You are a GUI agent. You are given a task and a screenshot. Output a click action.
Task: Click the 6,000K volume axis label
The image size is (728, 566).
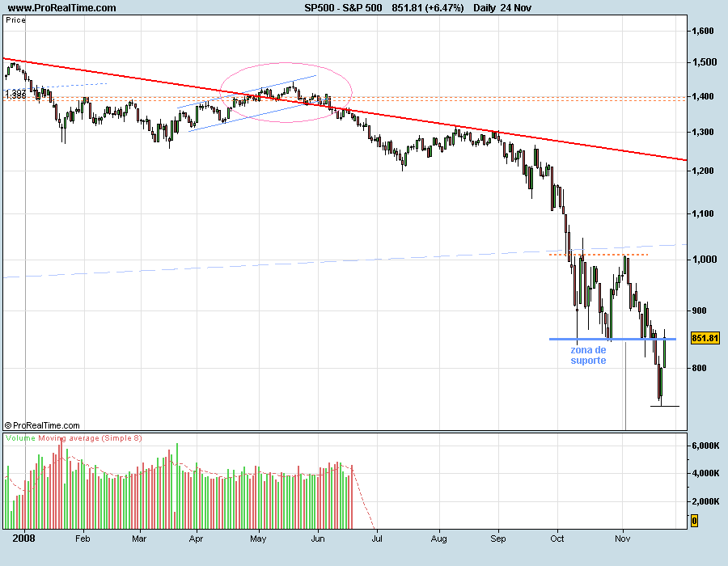705,446
